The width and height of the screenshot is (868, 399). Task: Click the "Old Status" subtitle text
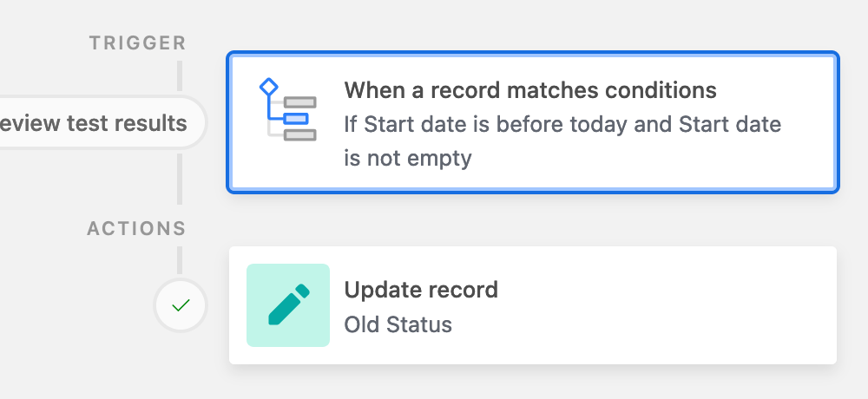pos(398,325)
